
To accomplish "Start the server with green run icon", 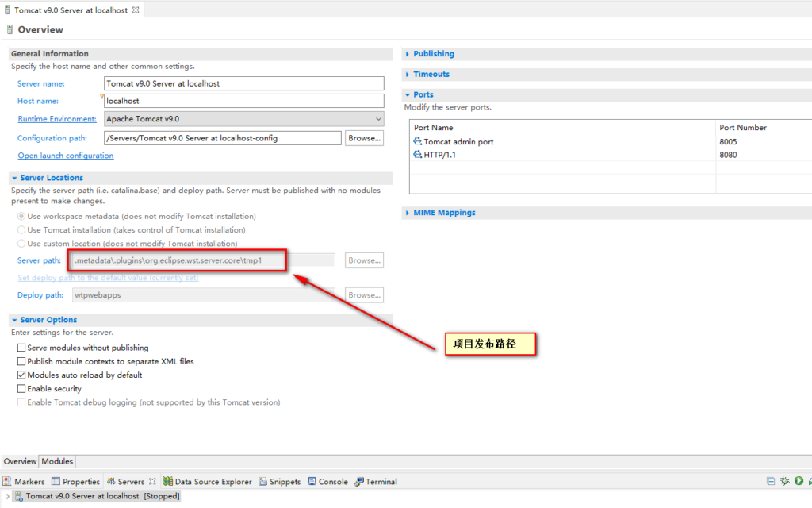I will (799, 481).
